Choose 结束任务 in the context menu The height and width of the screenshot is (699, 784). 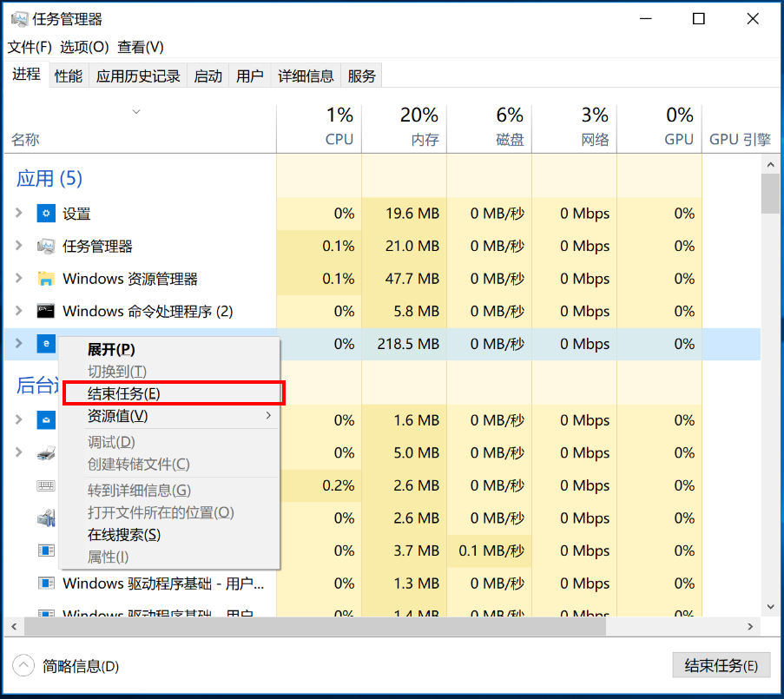tap(124, 393)
